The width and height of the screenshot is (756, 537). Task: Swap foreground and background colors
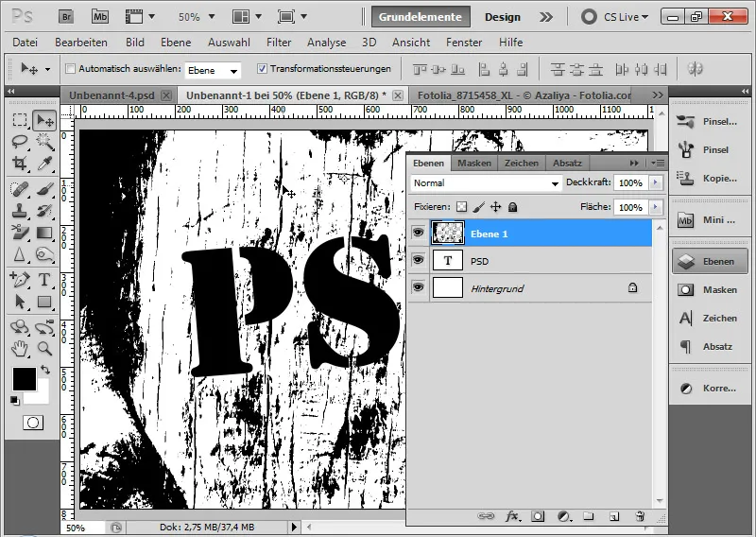[45, 370]
